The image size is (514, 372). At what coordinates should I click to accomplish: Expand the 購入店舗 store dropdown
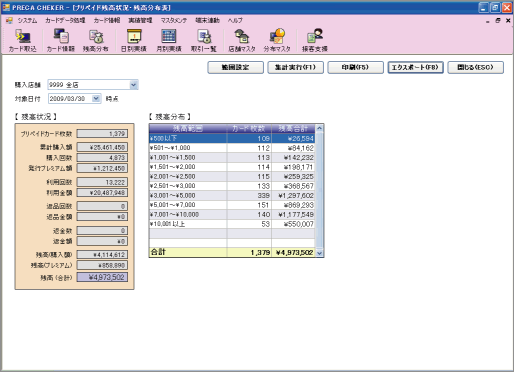pos(134,85)
